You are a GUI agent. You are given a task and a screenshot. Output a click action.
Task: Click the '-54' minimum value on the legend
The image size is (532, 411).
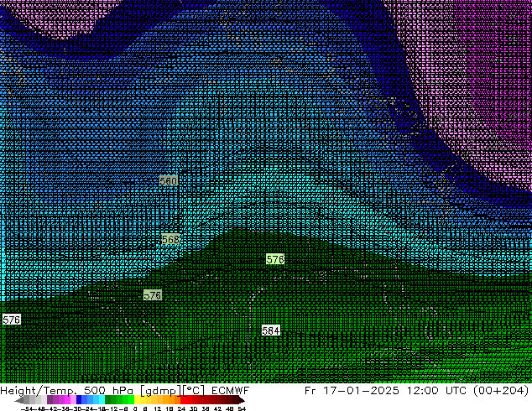pyautogui.click(x=27, y=408)
